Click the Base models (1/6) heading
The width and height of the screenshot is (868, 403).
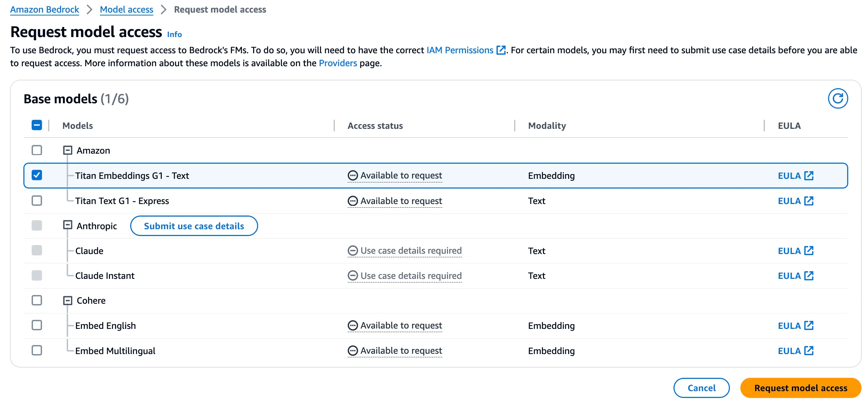click(76, 99)
